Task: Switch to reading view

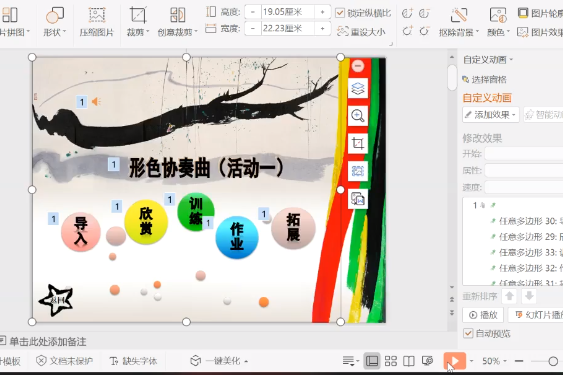Action: click(409, 361)
